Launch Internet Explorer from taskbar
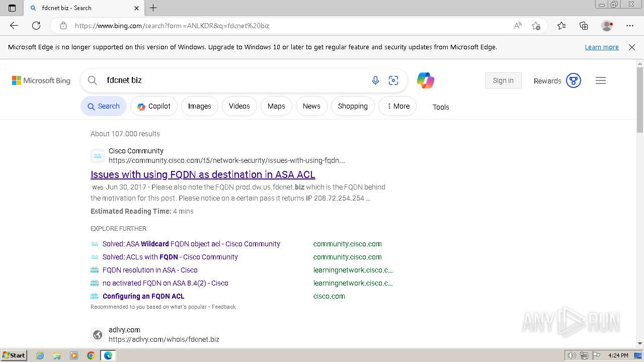Viewport: 644px width, 362px height. pos(40,355)
